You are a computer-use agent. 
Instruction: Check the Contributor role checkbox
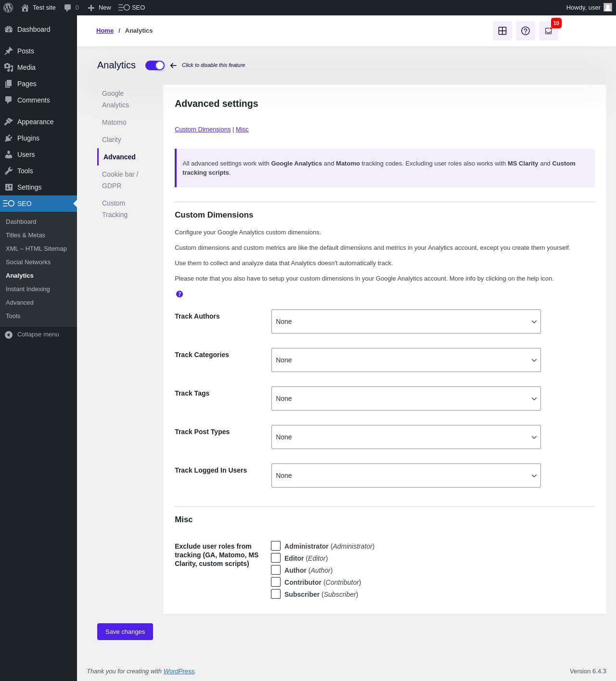[276, 582]
